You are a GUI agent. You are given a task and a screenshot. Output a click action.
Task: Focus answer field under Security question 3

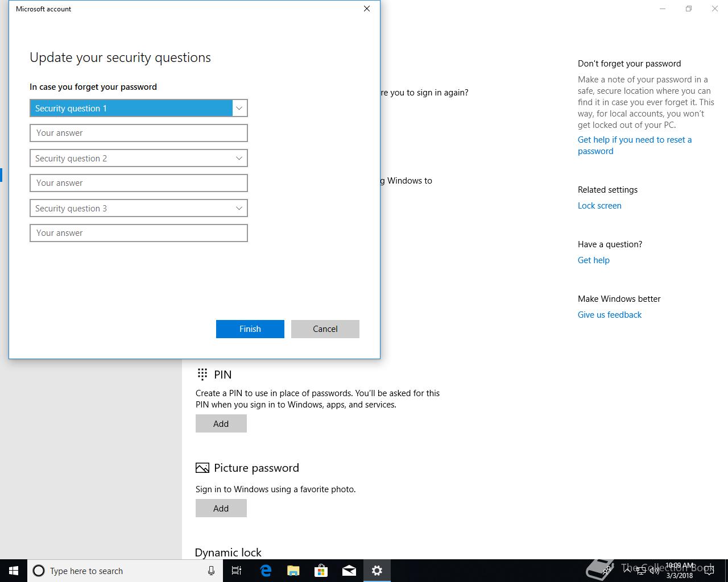[x=138, y=233]
